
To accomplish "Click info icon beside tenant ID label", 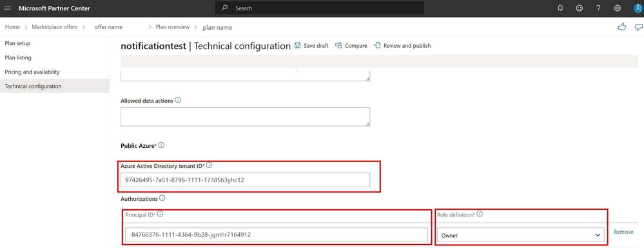I will tap(209, 165).
